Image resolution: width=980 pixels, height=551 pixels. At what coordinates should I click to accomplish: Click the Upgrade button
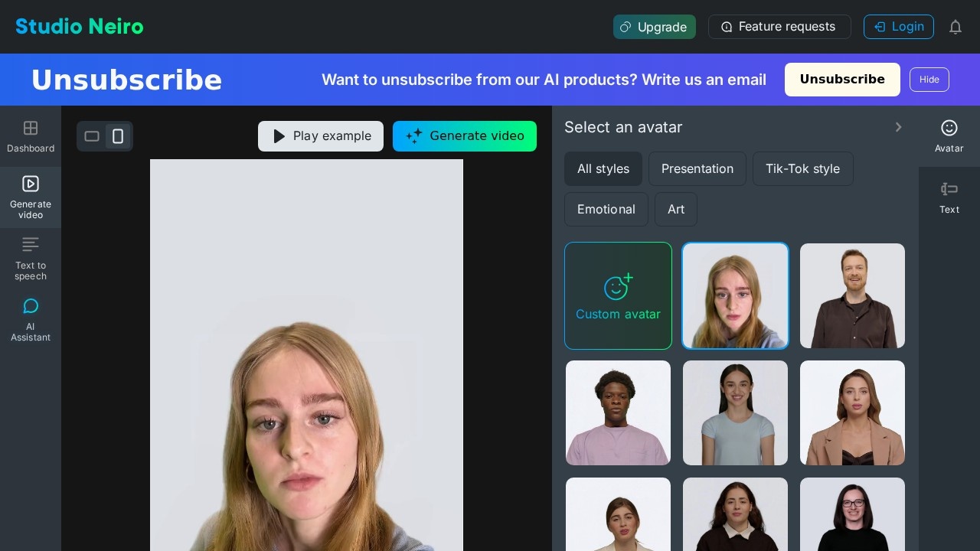pyautogui.click(x=655, y=27)
